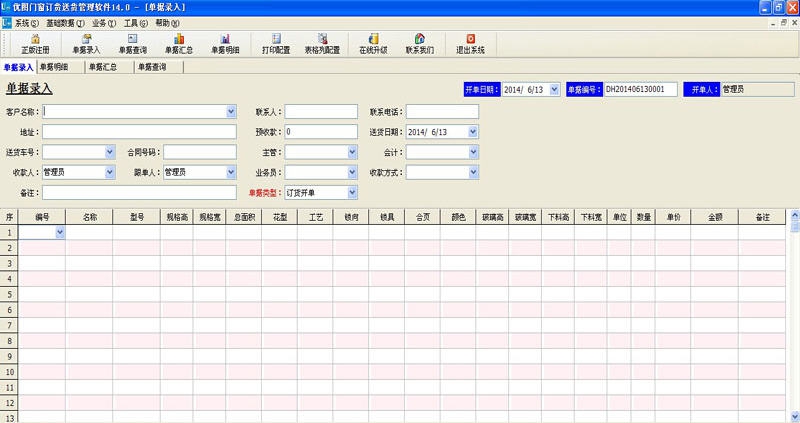
Task: Click the 退出系统 exit icon
Action: [x=470, y=43]
